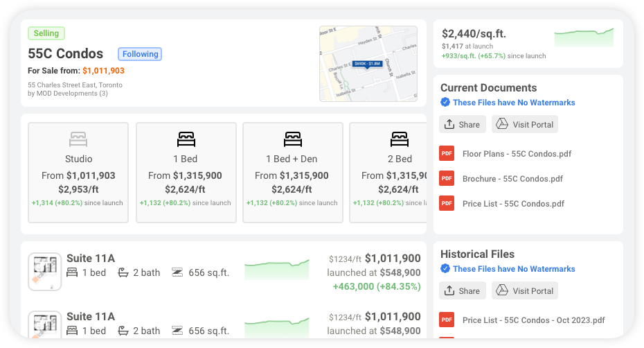Visit Portal under Current Documents
The height and width of the screenshot is (348, 644).
point(525,125)
